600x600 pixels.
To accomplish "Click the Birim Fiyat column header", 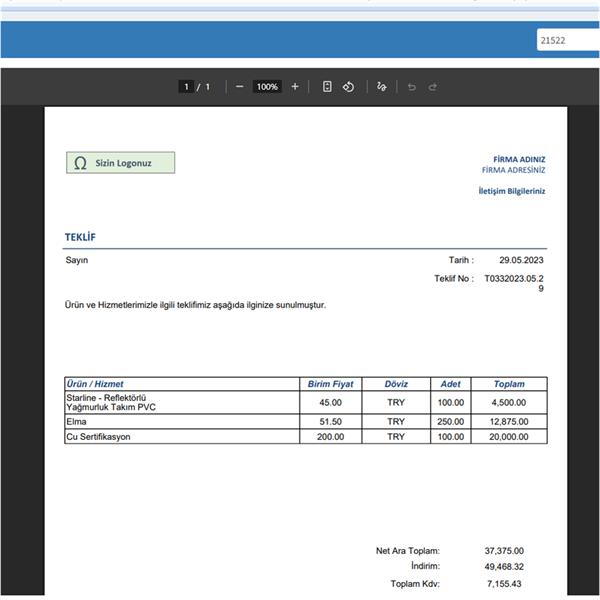I will pos(331,384).
